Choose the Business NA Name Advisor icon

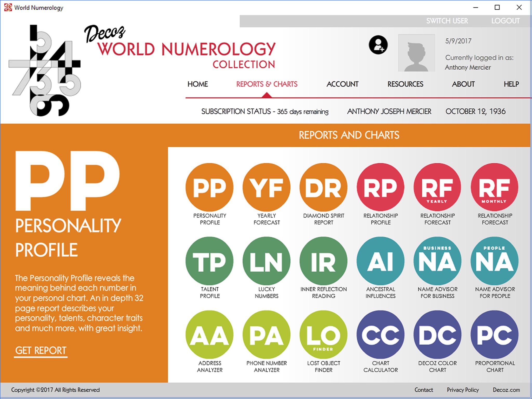click(437, 261)
